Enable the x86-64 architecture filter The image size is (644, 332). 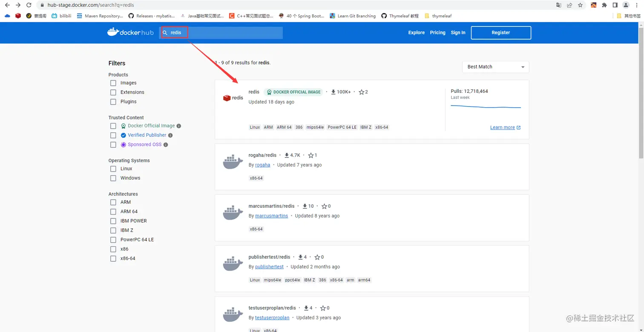pos(113,258)
